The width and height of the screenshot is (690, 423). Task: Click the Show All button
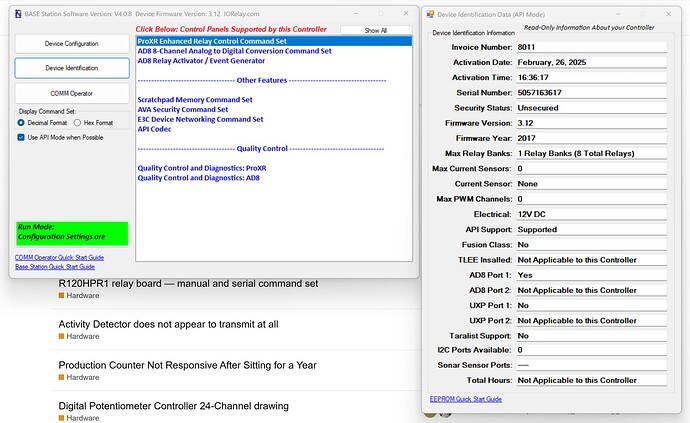[376, 30]
